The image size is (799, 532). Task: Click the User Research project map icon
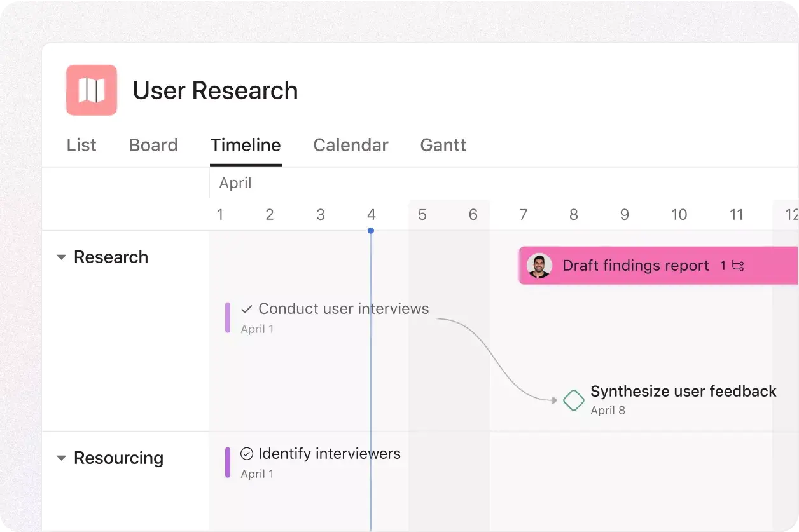[91, 90]
